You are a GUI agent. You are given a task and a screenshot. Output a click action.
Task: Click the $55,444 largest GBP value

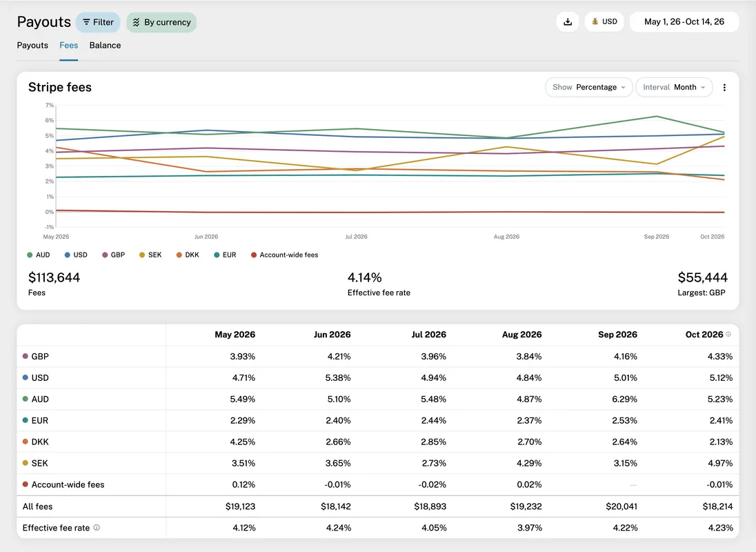(x=702, y=277)
